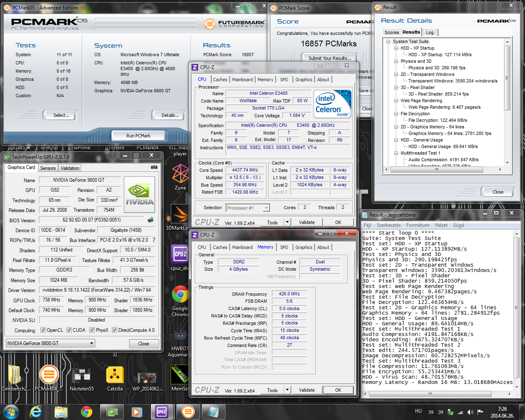
Task: Open the Catzilla desktop shortcut
Action: 115,378
